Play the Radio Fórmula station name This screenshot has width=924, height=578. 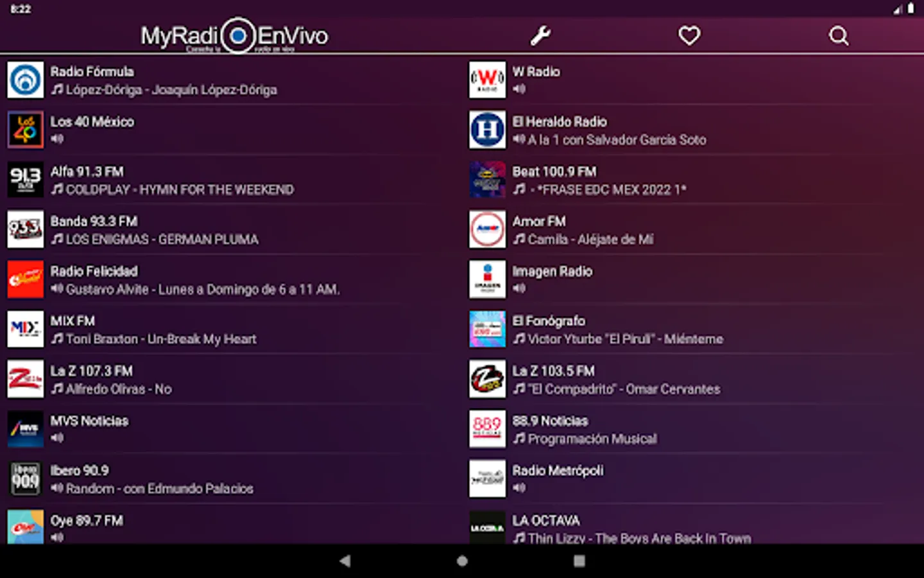point(92,72)
